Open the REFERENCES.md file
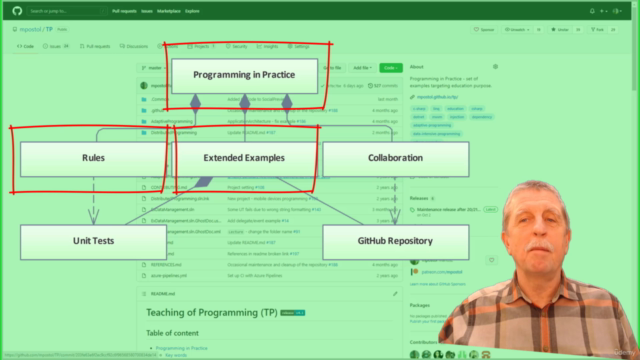Viewport: 640px width, 360px height. pyautogui.click(x=166, y=264)
